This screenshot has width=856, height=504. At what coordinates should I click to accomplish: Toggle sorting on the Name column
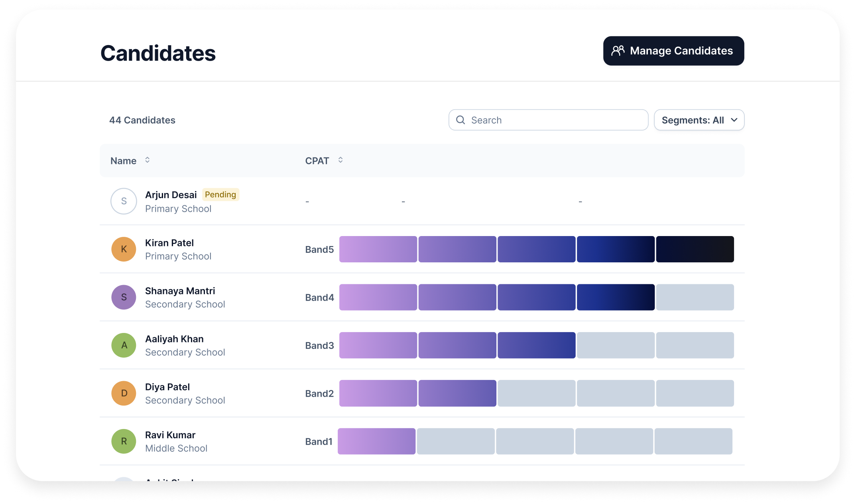[x=147, y=160]
